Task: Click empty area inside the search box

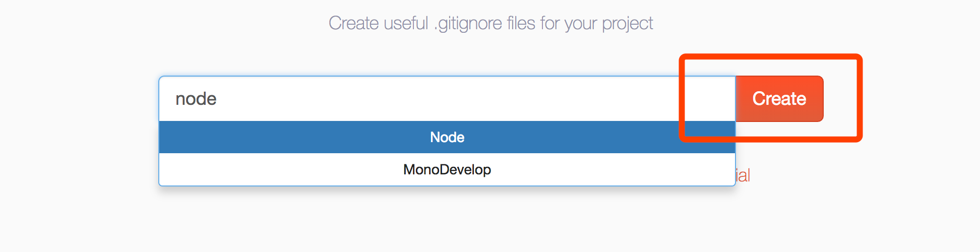Action: (x=454, y=99)
